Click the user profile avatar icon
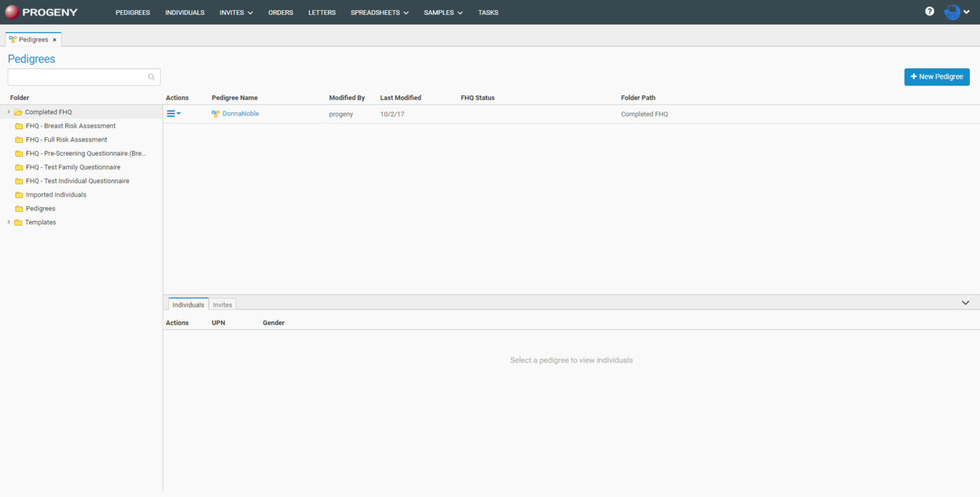 pyautogui.click(x=952, y=12)
